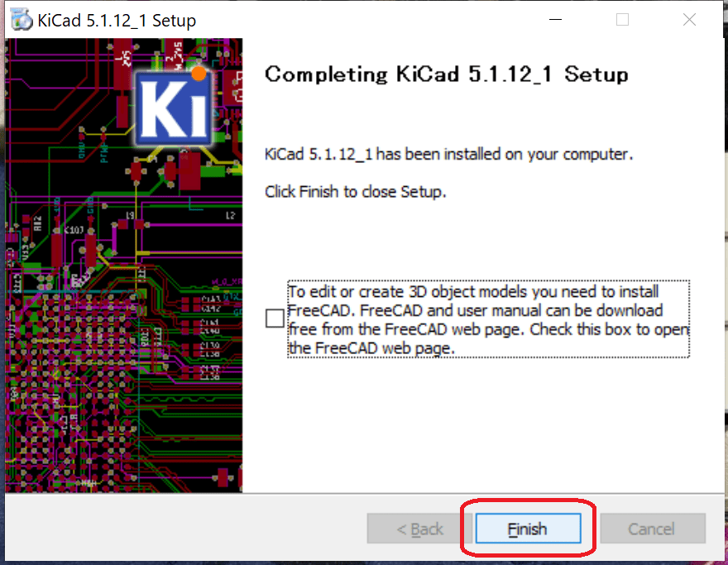Click the "Completing KiCad 5.1.12_1 Setup" heading
728x565 pixels.
(x=446, y=74)
